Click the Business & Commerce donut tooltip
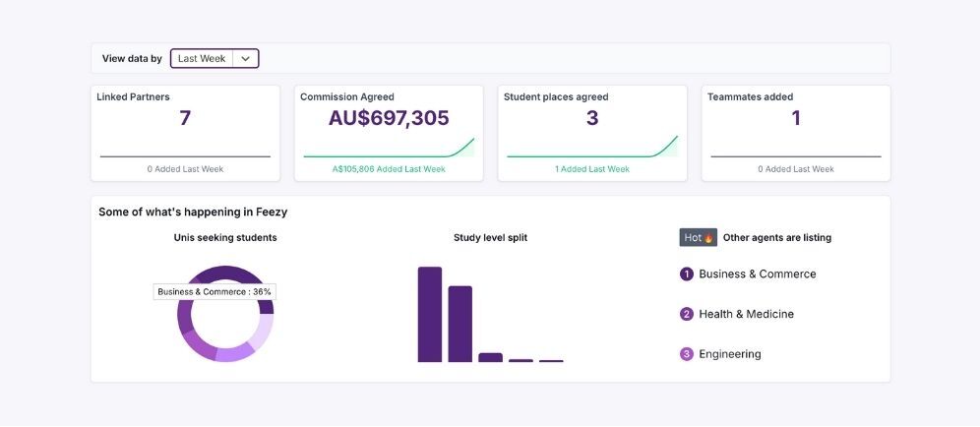Image resolution: width=980 pixels, height=427 pixels. click(x=214, y=292)
